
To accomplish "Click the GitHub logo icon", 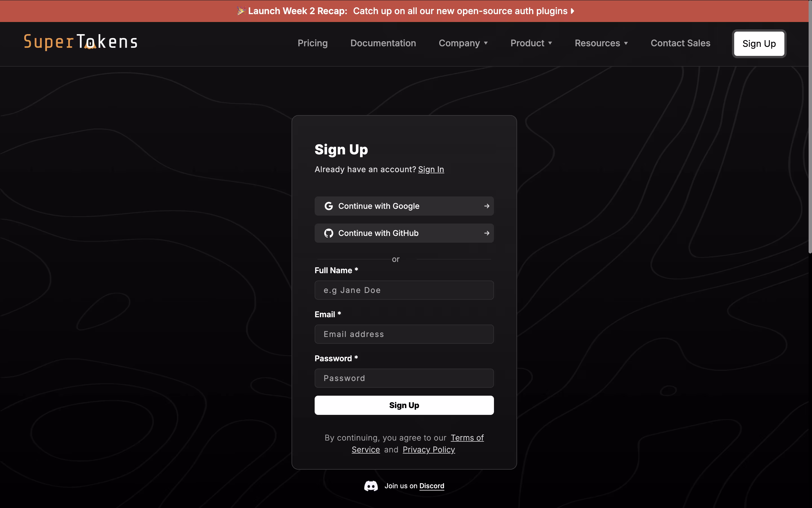I will coord(328,233).
